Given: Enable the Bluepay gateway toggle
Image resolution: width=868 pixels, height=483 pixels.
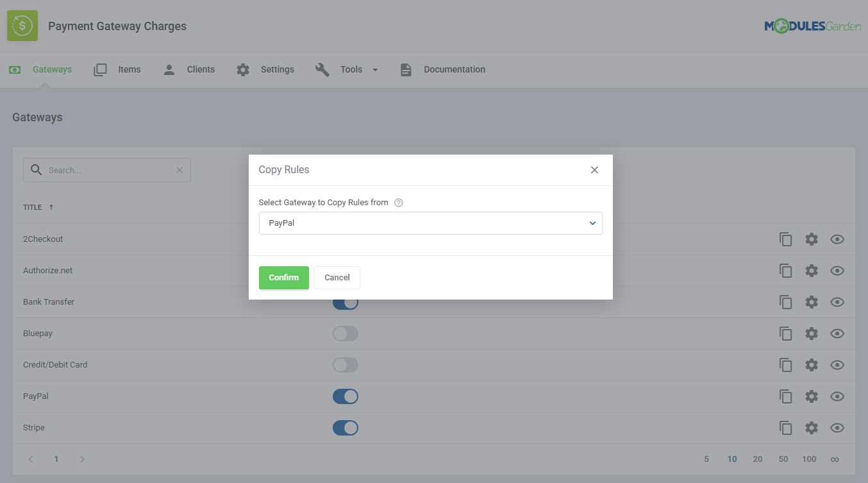Looking at the screenshot, I should coord(346,334).
